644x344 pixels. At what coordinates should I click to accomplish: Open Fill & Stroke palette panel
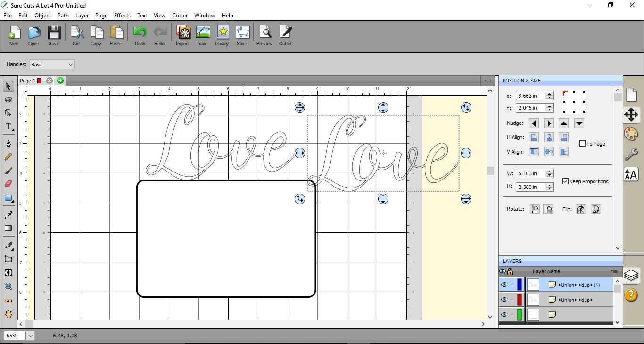pos(631,134)
